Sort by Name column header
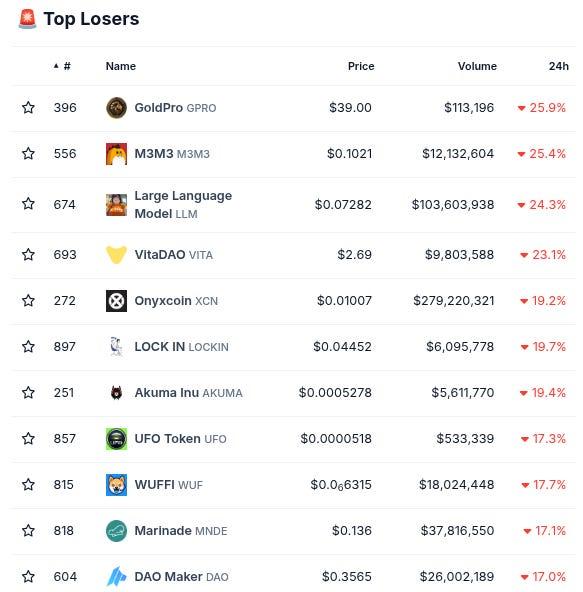The image size is (583, 592). pyautogui.click(x=120, y=66)
